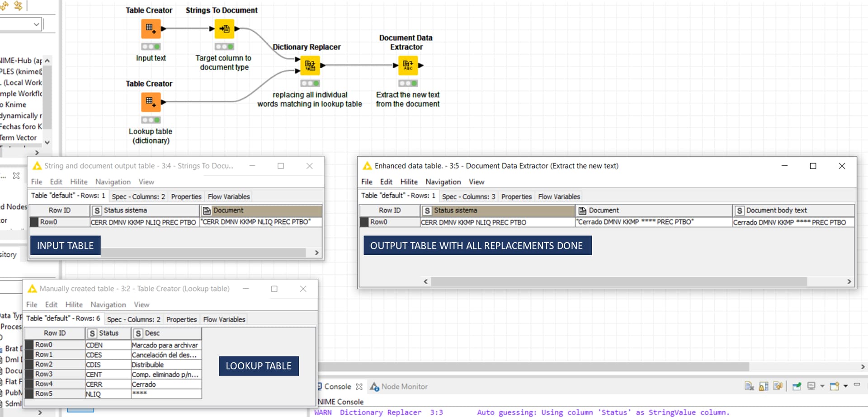Click the Input text Table Creator node
Viewport: 868px width, 417px height.
151,29
